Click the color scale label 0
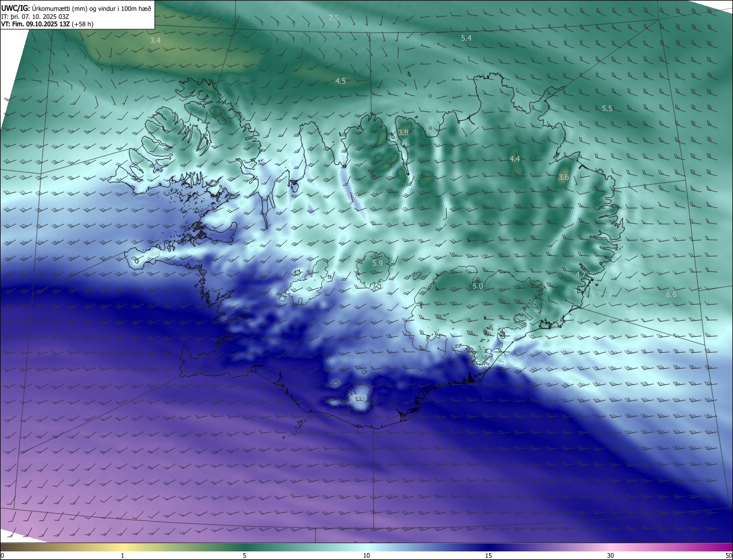Viewport: 733px width, 560px height. click(2, 555)
